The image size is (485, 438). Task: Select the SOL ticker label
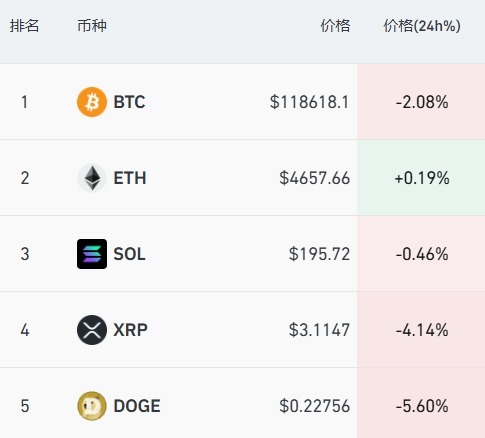tap(129, 254)
